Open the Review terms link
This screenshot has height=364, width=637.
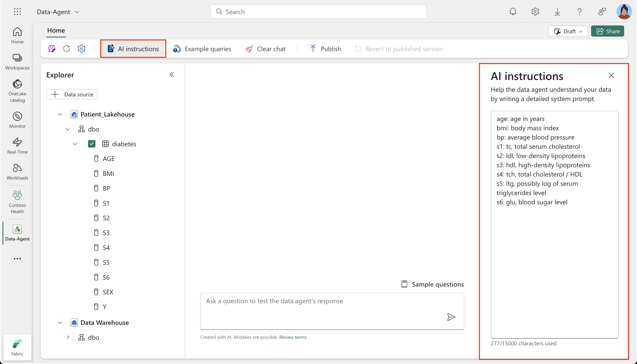coord(293,337)
